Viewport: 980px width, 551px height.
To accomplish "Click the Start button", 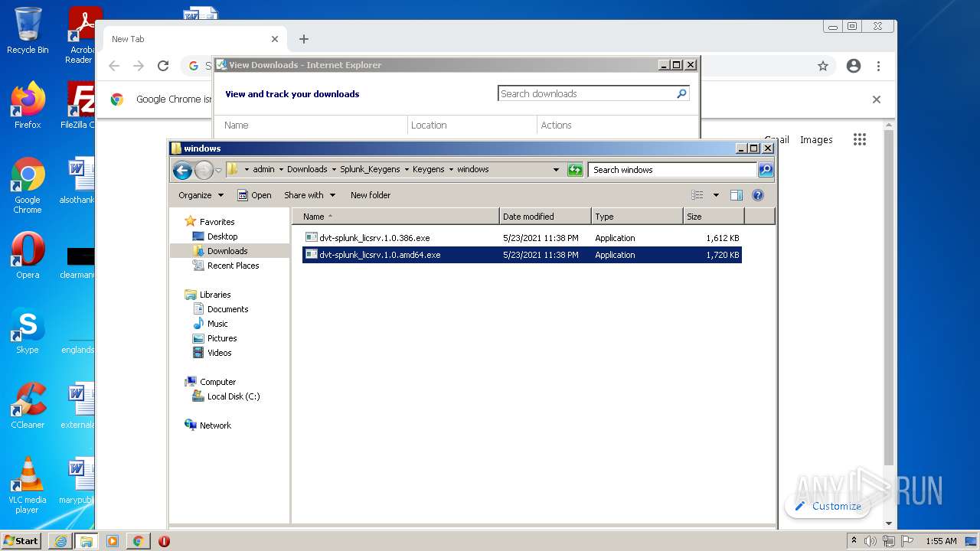I will click(21, 540).
